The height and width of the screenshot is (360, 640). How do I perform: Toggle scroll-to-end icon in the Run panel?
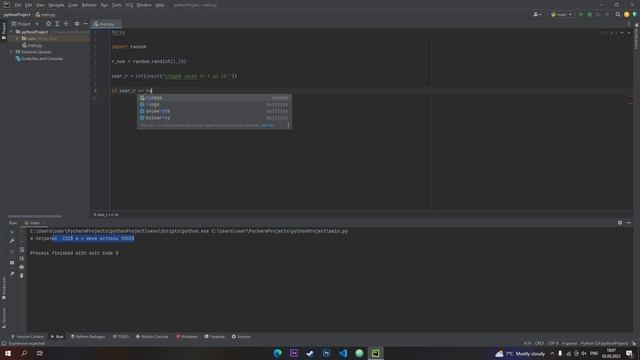pos(22,258)
